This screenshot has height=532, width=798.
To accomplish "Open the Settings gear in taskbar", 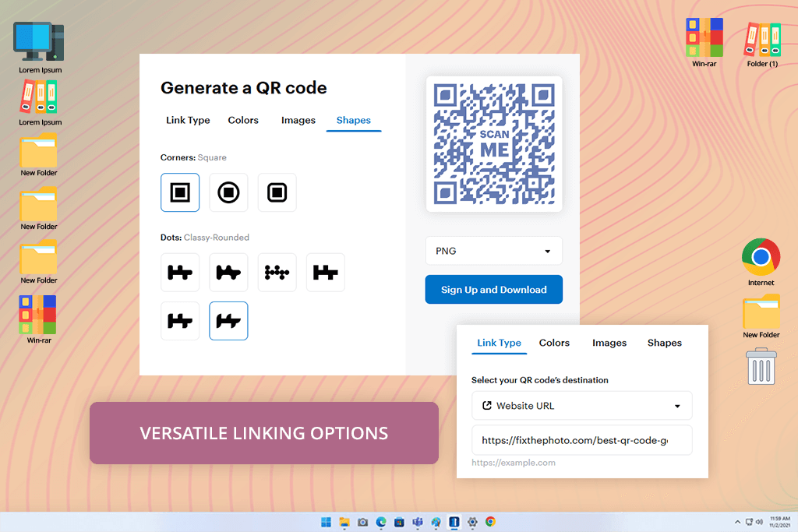I will point(473,522).
